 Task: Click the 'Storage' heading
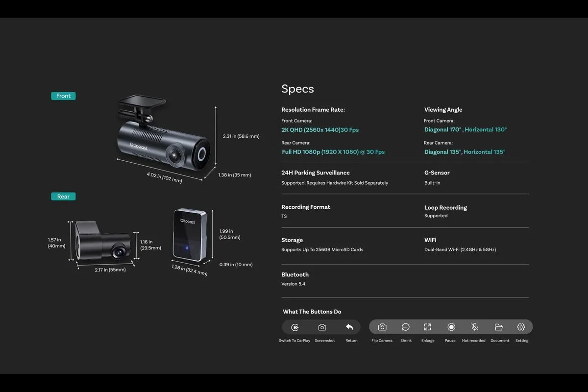click(x=292, y=240)
